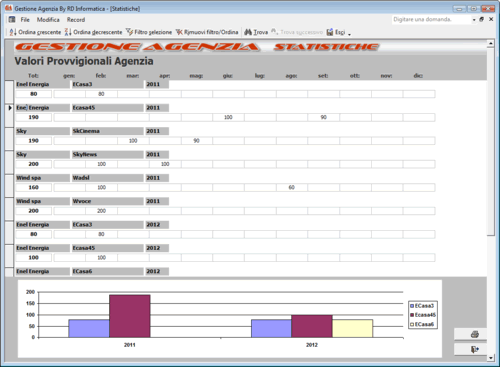Click the dic column header label
The width and height of the screenshot is (500, 367).
coord(418,76)
